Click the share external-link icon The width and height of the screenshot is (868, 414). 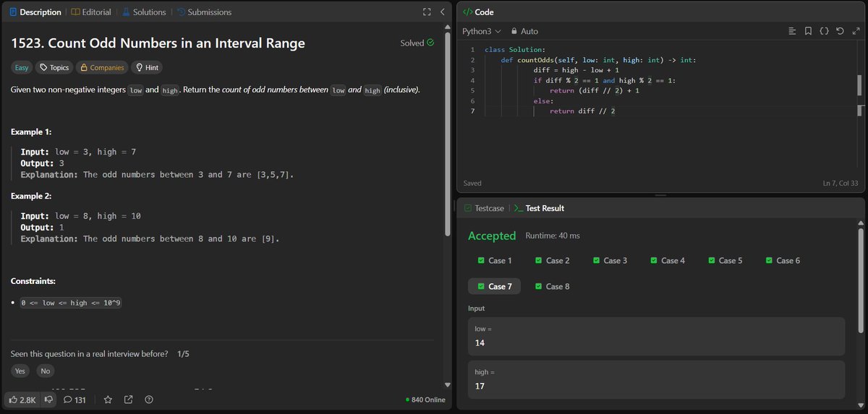pos(128,400)
